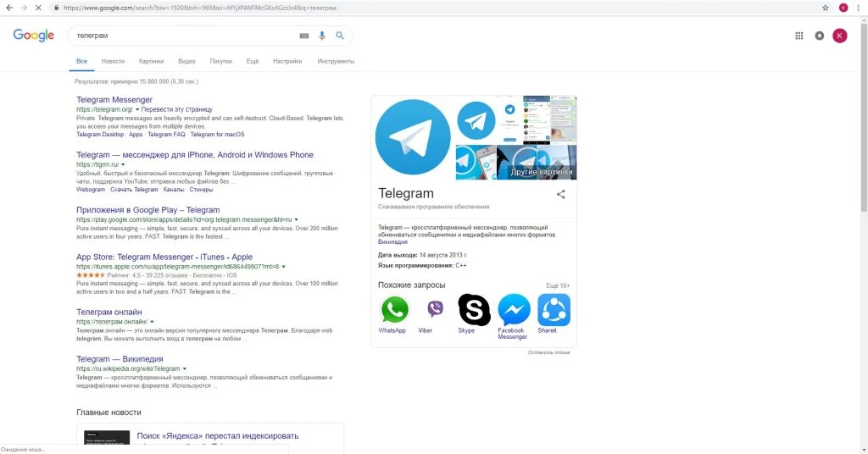Expand dropdown arrow next to телеграм.онлайн URL
This screenshot has height=454, width=868.
coord(152,322)
